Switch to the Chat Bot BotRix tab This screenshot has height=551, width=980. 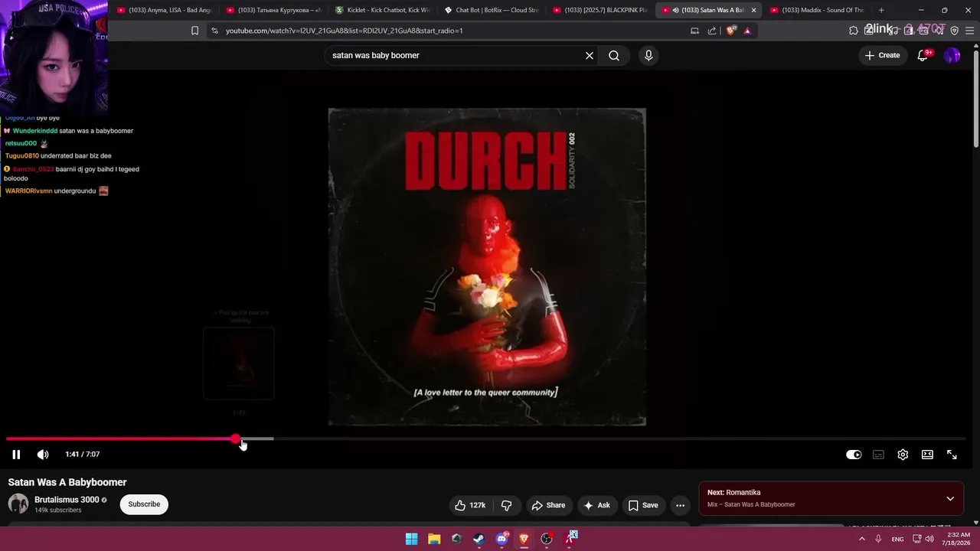point(492,10)
